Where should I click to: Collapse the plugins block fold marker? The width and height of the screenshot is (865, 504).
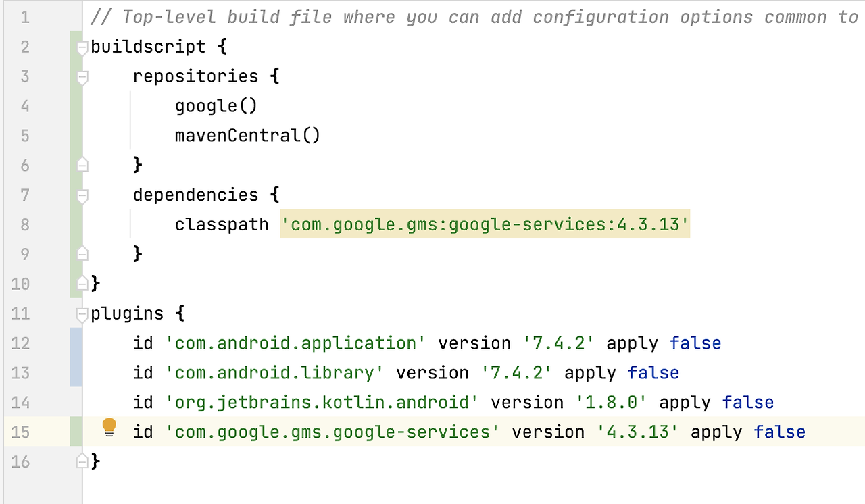(x=82, y=314)
